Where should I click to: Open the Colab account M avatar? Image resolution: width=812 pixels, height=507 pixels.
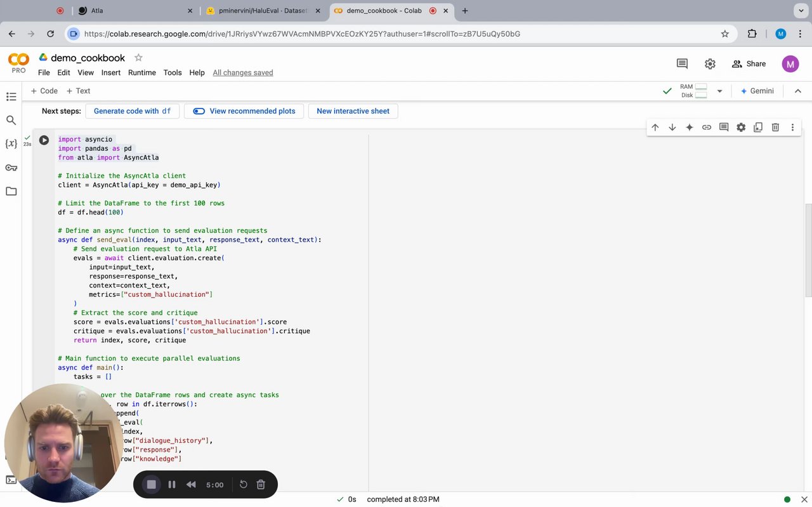click(790, 63)
